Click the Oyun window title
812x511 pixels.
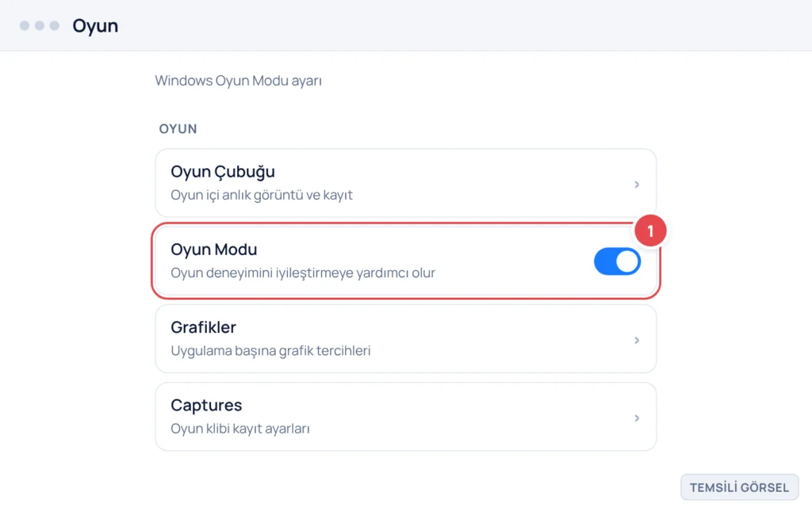[x=95, y=26]
